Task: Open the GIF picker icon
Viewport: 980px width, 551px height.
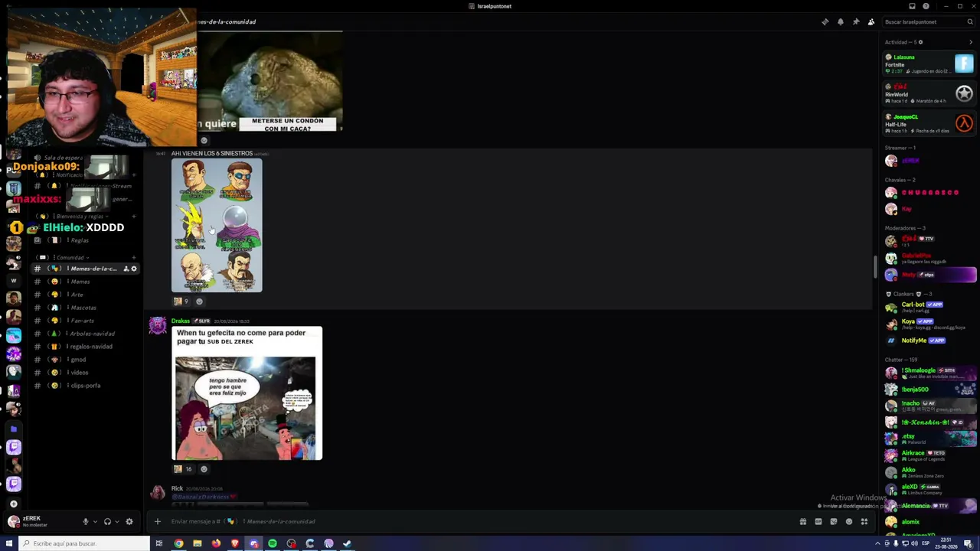Action: (818, 522)
